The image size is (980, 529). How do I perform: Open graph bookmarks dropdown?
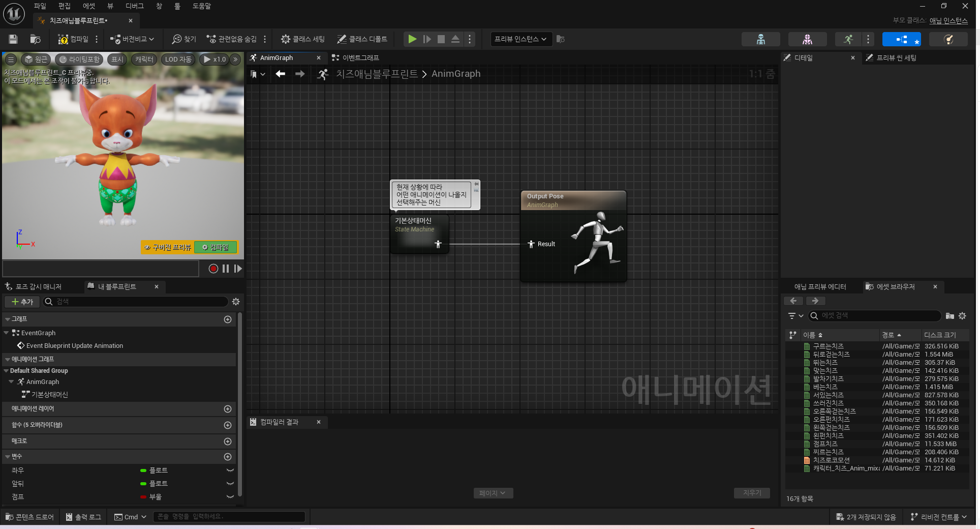[x=258, y=74]
